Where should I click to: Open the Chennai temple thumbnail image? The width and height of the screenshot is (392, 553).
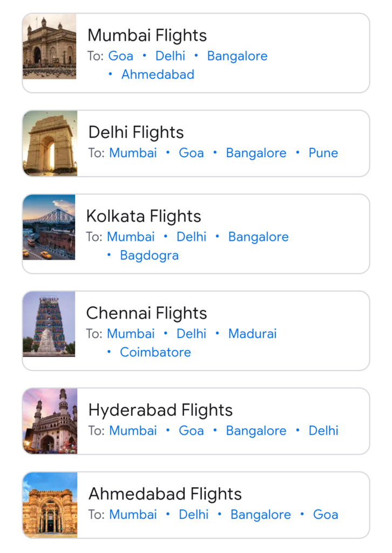(49, 324)
